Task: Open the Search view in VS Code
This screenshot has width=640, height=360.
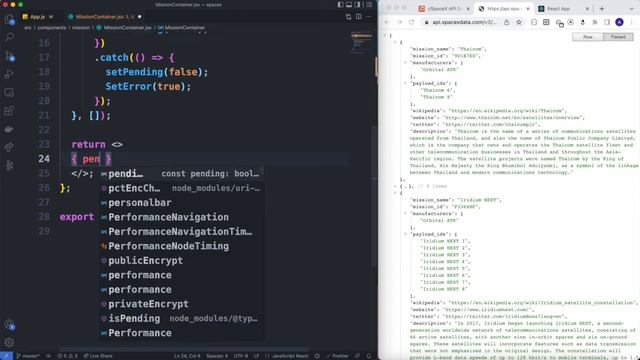Action: tap(9, 37)
